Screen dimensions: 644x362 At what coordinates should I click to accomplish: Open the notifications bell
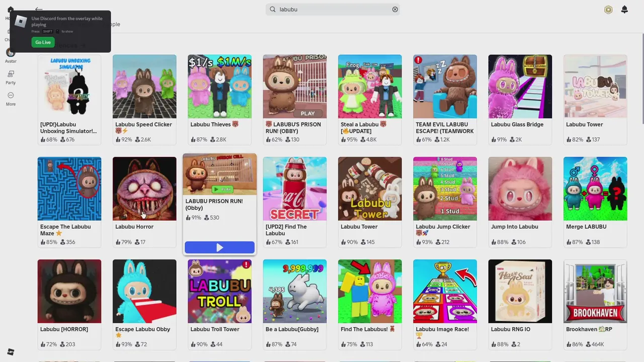tap(624, 10)
